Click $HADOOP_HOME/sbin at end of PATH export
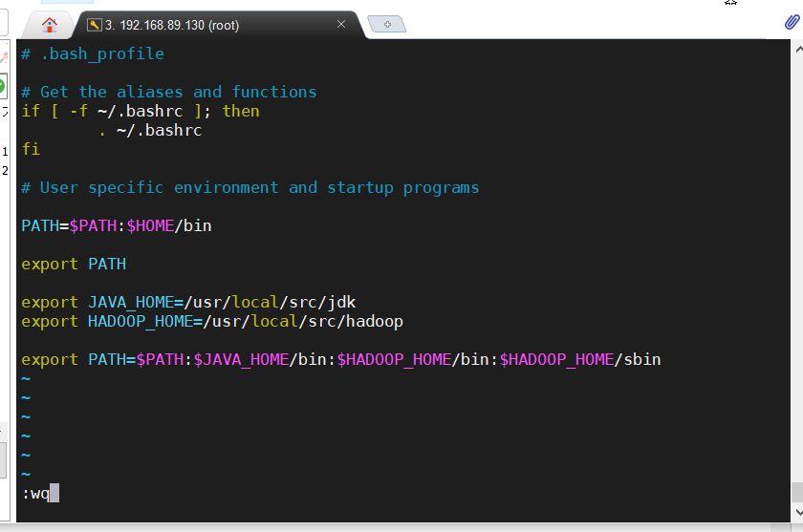 pyautogui.click(x=579, y=360)
